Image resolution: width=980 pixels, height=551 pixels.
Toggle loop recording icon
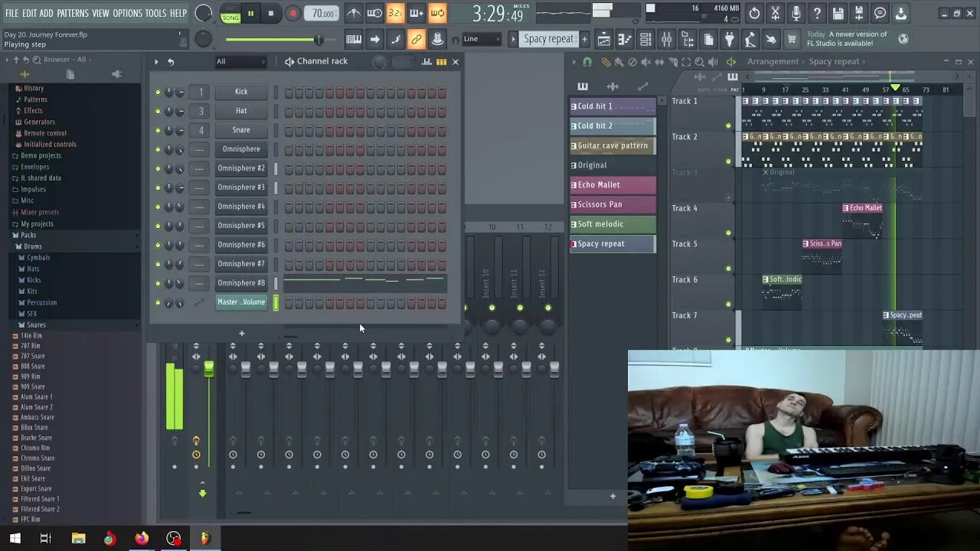[437, 13]
